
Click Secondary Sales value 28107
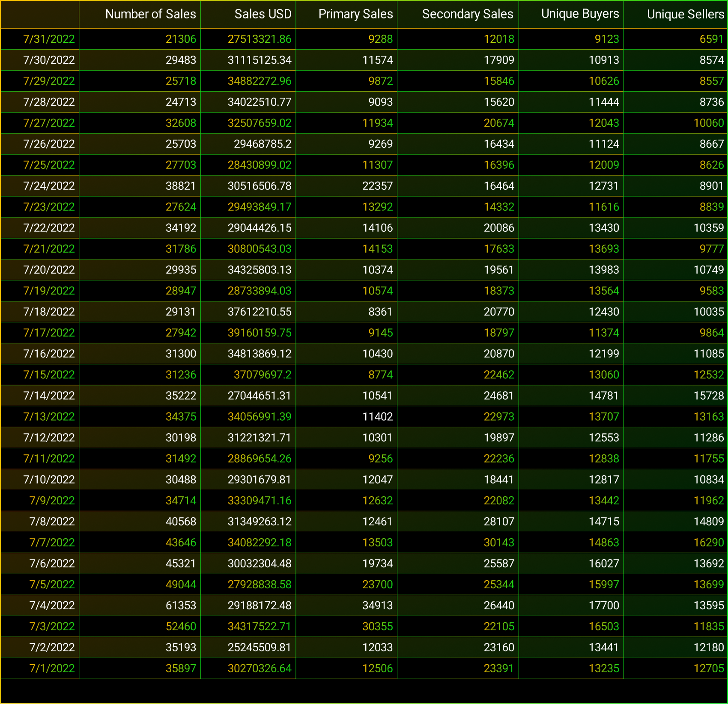click(x=458, y=522)
